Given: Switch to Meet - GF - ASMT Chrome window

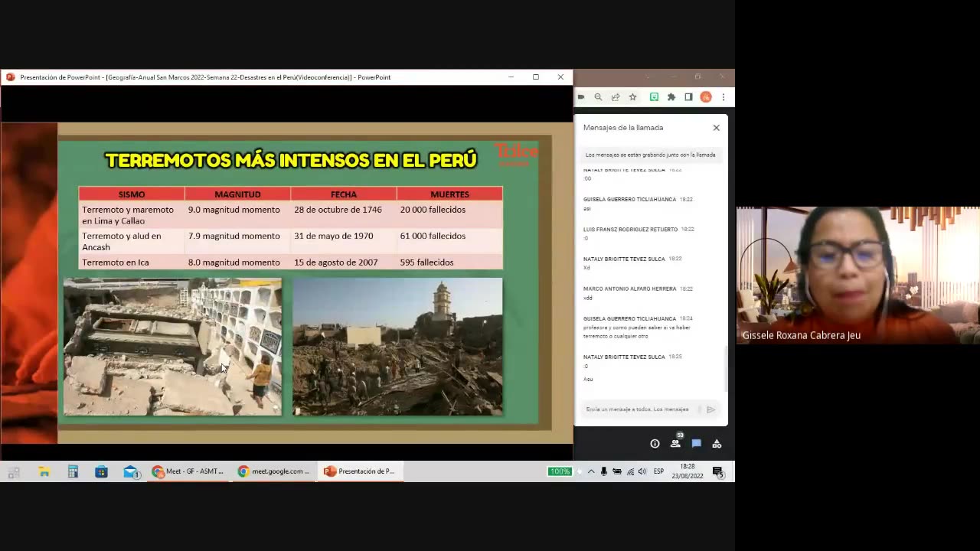Looking at the screenshot, I should [188, 471].
